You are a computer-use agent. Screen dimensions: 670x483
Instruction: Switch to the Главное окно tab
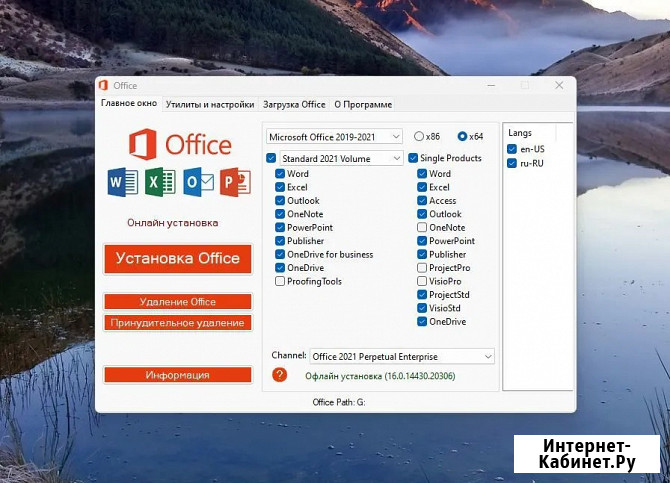pyautogui.click(x=129, y=103)
